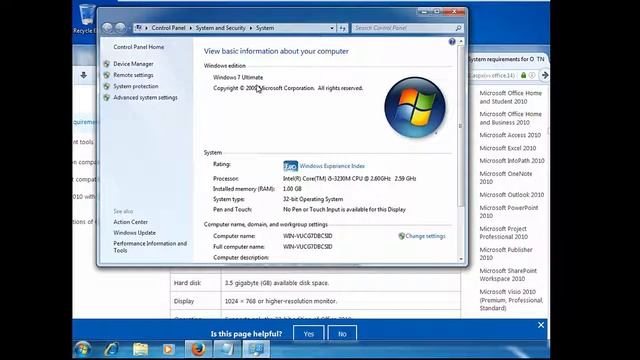Dismiss the helpful banner with the X
This screenshot has width=640, height=360.
tap(541, 325)
